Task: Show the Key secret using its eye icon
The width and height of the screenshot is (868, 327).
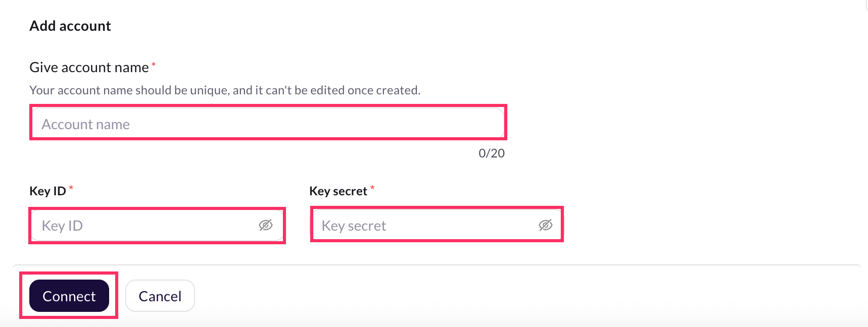Action: (546, 225)
